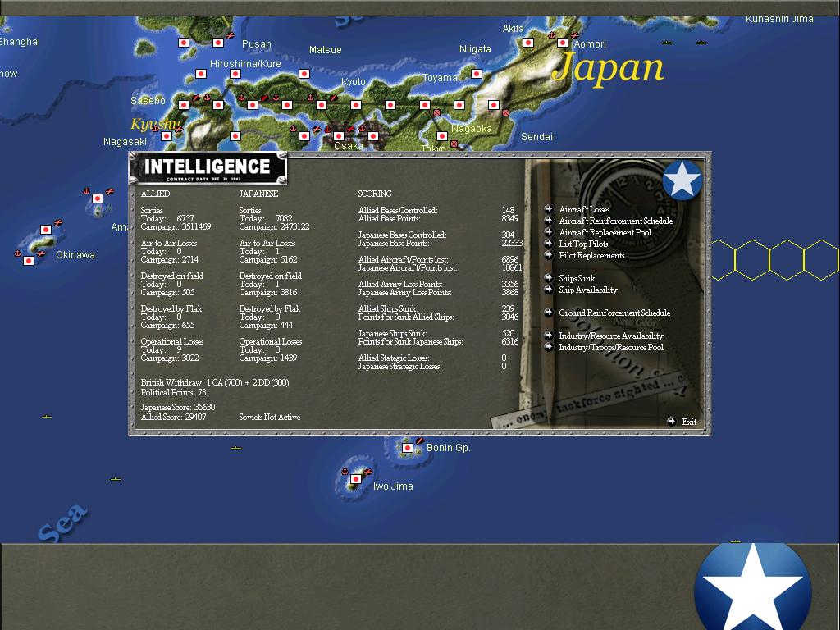840x630 pixels.
Task: Open the Ground Reinforcement Schedule
Action: click(614, 313)
